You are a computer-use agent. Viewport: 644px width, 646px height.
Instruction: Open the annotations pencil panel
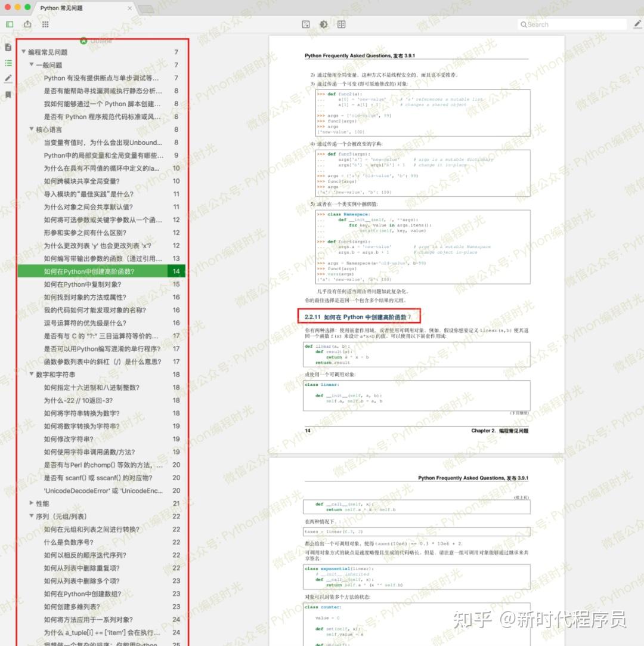pyautogui.click(x=7, y=78)
